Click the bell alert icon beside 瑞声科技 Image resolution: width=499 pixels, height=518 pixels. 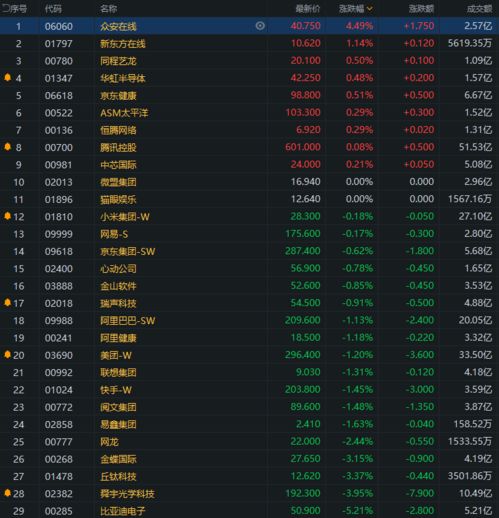click(x=7, y=302)
